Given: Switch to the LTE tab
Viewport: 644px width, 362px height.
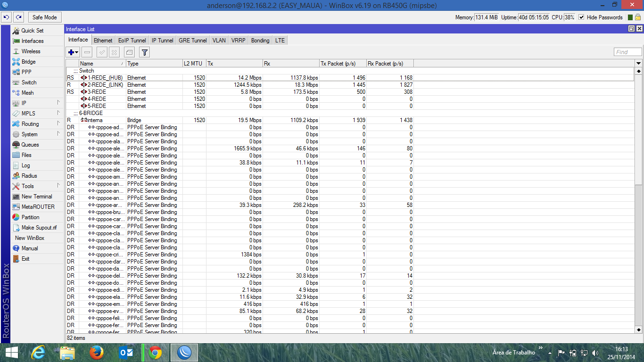Looking at the screenshot, I should pos(280,41).
